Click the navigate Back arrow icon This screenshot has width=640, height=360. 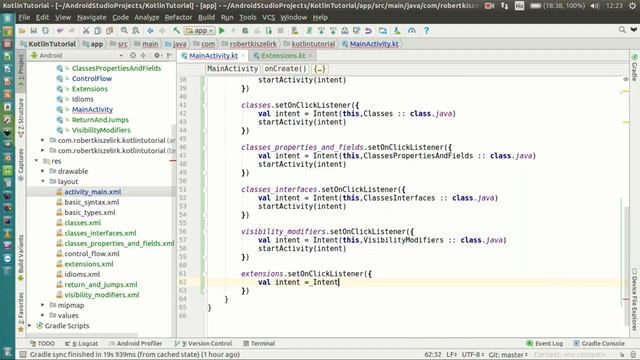[150, 31]
